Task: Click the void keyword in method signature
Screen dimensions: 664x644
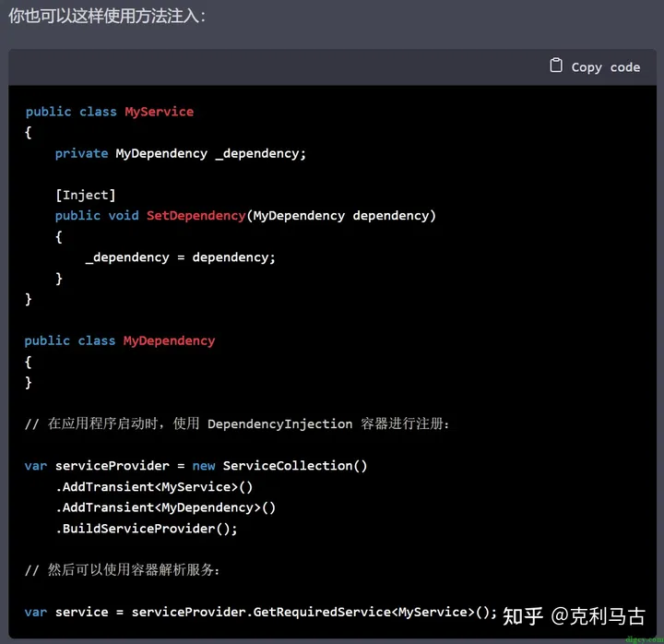Action: pos(124,215)
